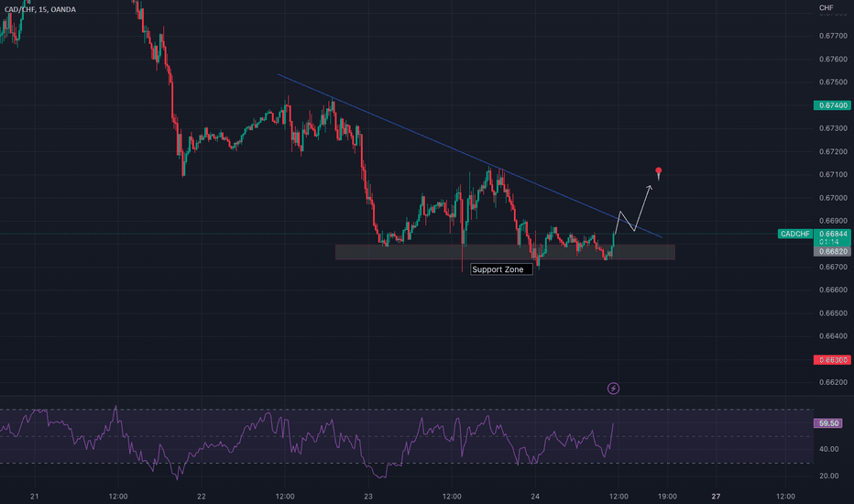Viewport: 854px width, 504px height.
Task: Click the CADCHF symbol price label
Action: click(795, 234)
